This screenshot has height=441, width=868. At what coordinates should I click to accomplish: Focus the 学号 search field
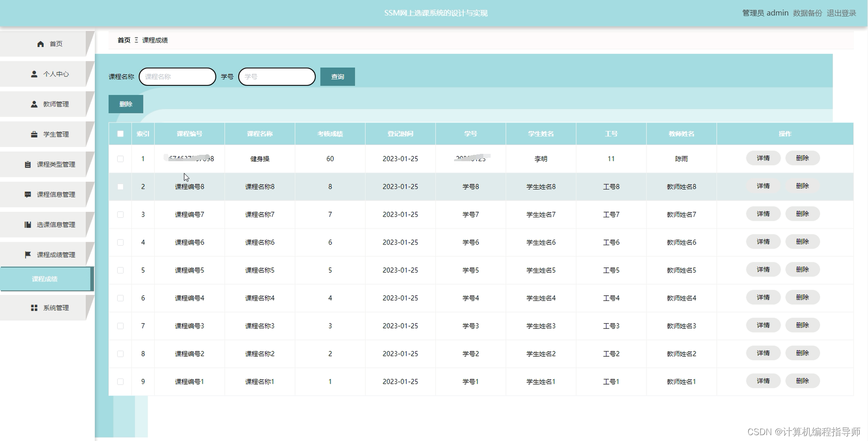(x=277, y=77)
